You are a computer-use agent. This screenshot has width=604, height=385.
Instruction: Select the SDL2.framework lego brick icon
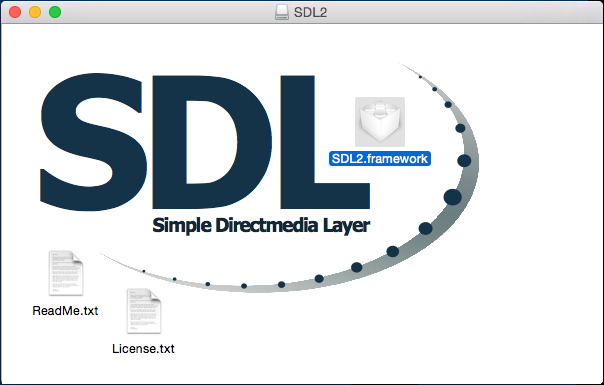[380, 122]
